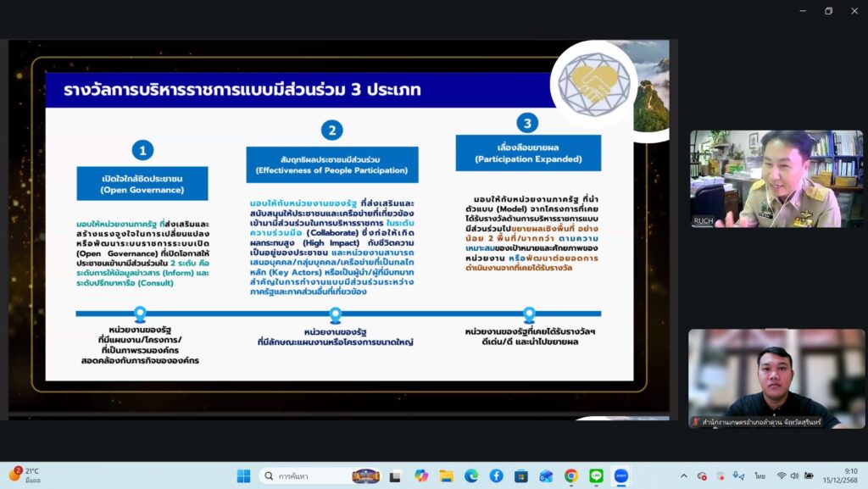The image size is (868, 489).
Task: Open the weather widget showing 21°C
Action: [x=25, y=475]
